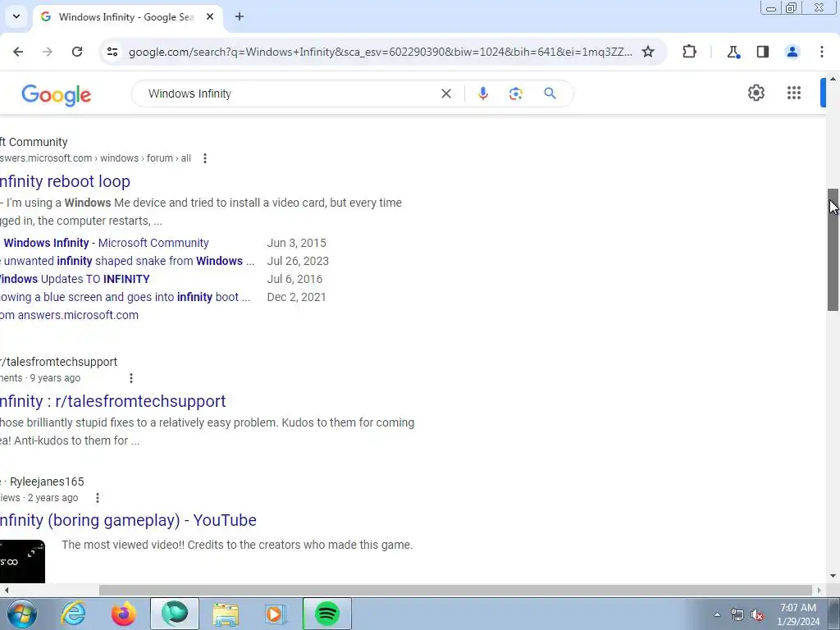Click the 'Jul 26, 2023' date text

pyautogui.click(x=298, y=262)
